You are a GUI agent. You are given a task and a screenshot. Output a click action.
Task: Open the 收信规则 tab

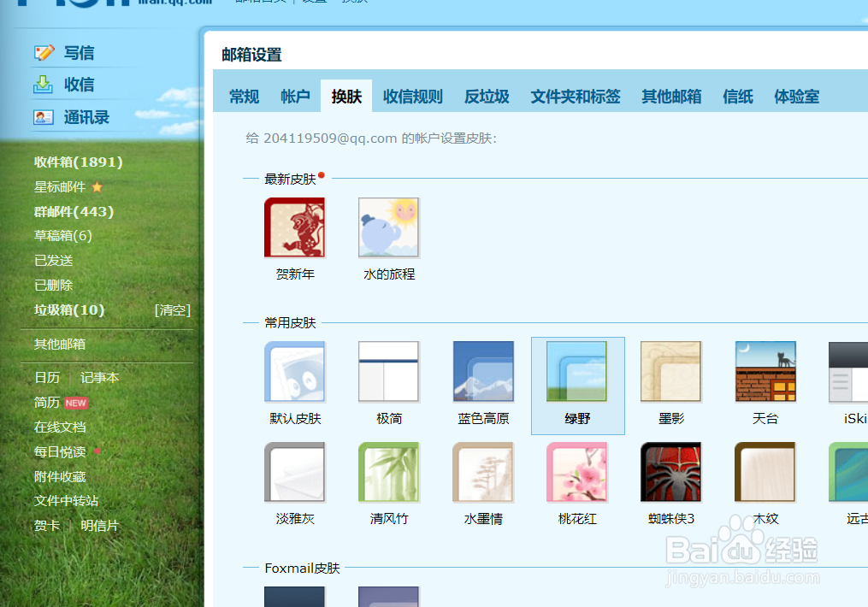point(413,97)
